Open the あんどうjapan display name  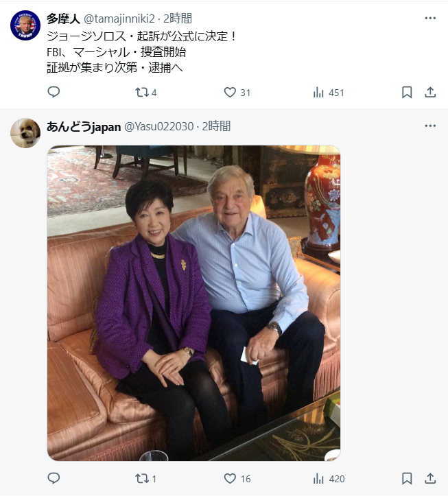coord(84,126)
